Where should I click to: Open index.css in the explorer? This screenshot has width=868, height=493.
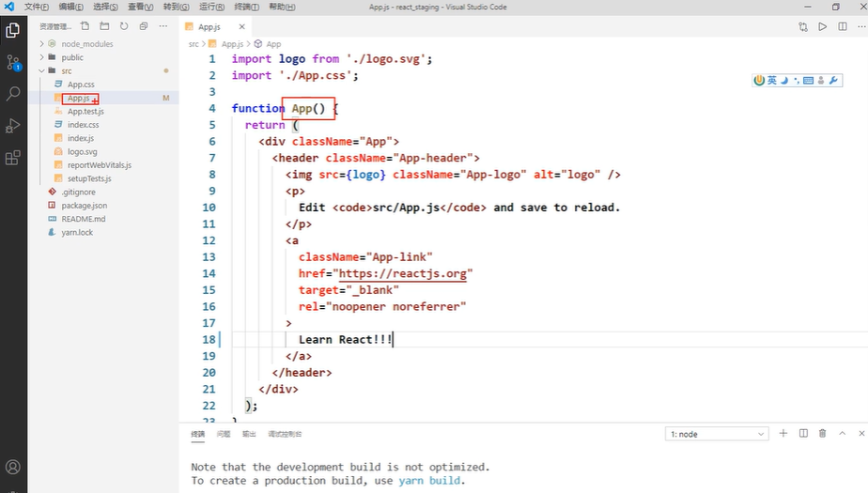[x=83, y=125]
